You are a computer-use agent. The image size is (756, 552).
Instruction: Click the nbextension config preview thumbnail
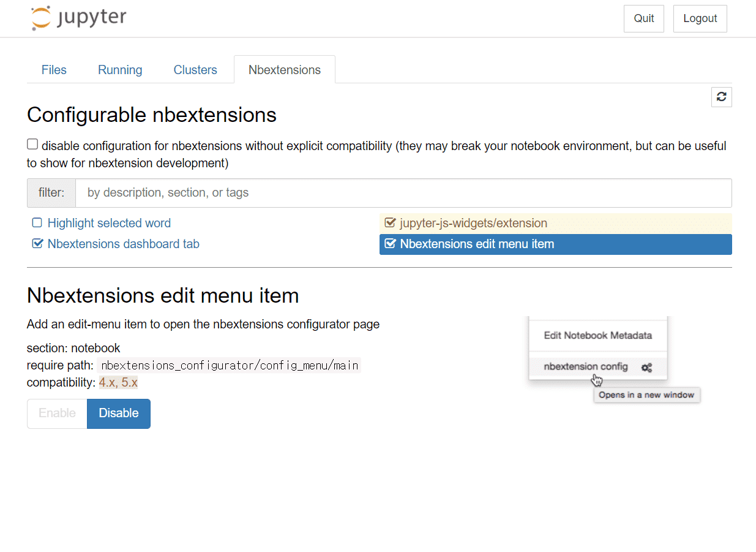point(614,360)
